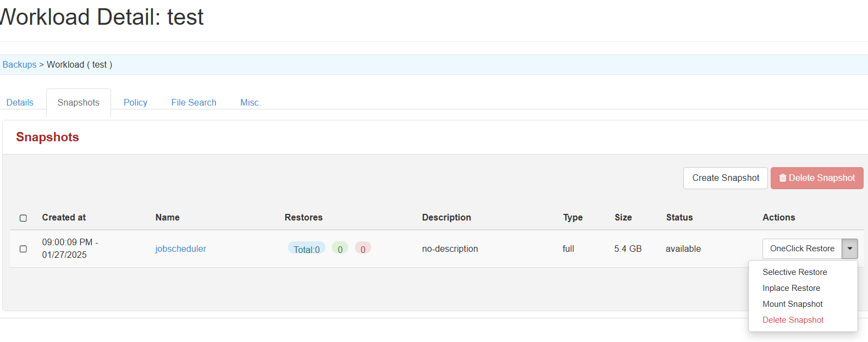Click the green 0 restores badge
868x342 pixels.
click(x=340, y=249)
